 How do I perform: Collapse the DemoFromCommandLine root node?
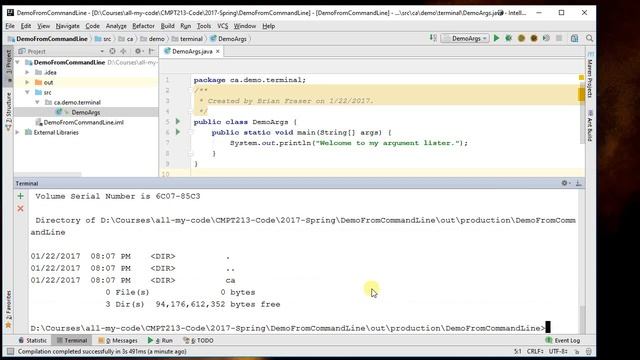pyautogui.click(x=18, y=62)
